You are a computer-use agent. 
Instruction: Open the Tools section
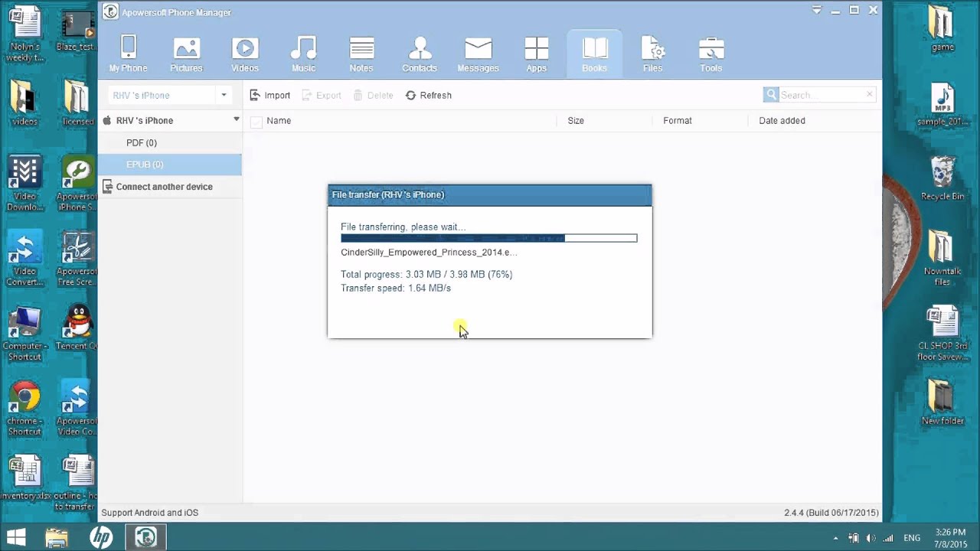710,54
